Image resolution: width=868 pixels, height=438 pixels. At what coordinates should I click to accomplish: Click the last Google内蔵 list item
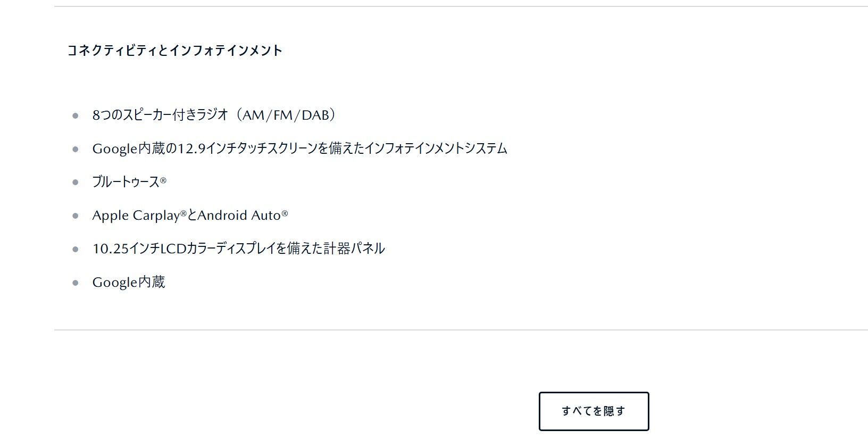point(129,282)
